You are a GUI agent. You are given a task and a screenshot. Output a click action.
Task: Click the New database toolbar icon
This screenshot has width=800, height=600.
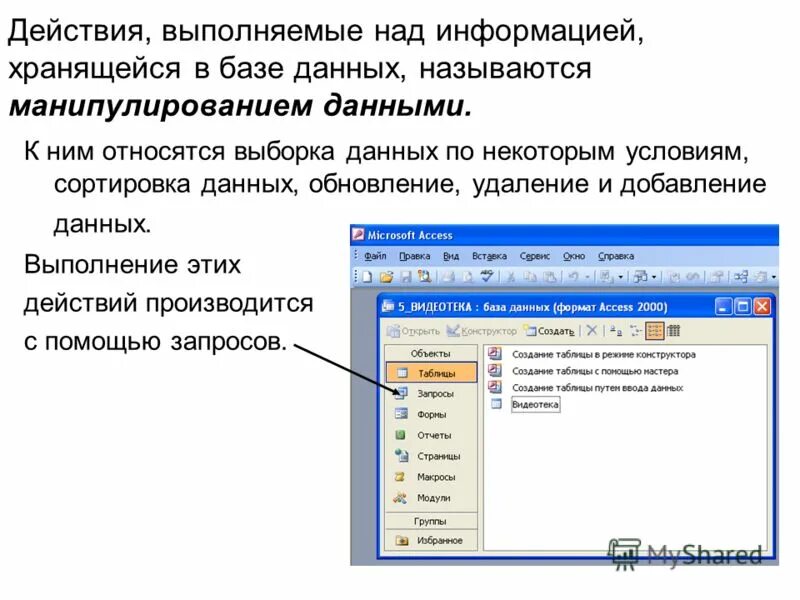tap(366, 277)
